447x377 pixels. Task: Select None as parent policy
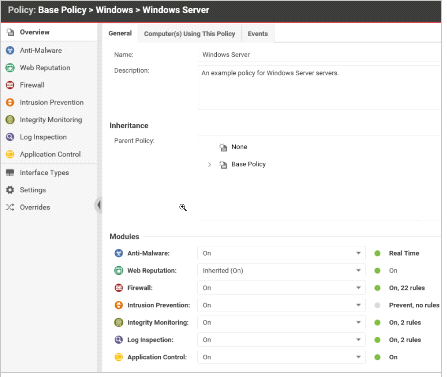pyautogui.click(x=239, y=147)
